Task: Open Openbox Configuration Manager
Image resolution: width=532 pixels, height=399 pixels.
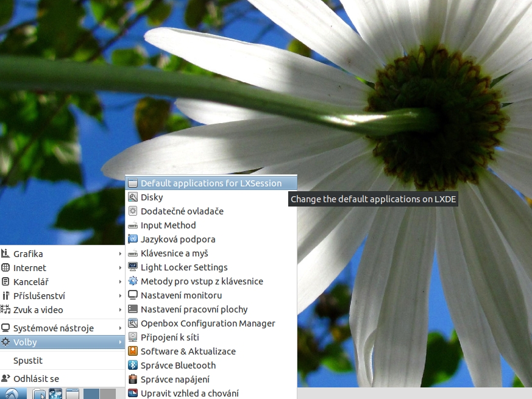Action: click(x=207, y=323)
